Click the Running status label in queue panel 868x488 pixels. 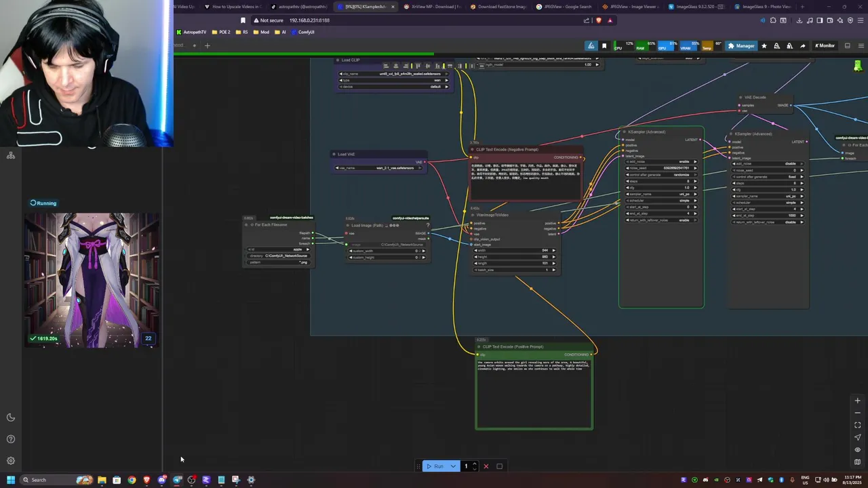(x=43, y=203)
